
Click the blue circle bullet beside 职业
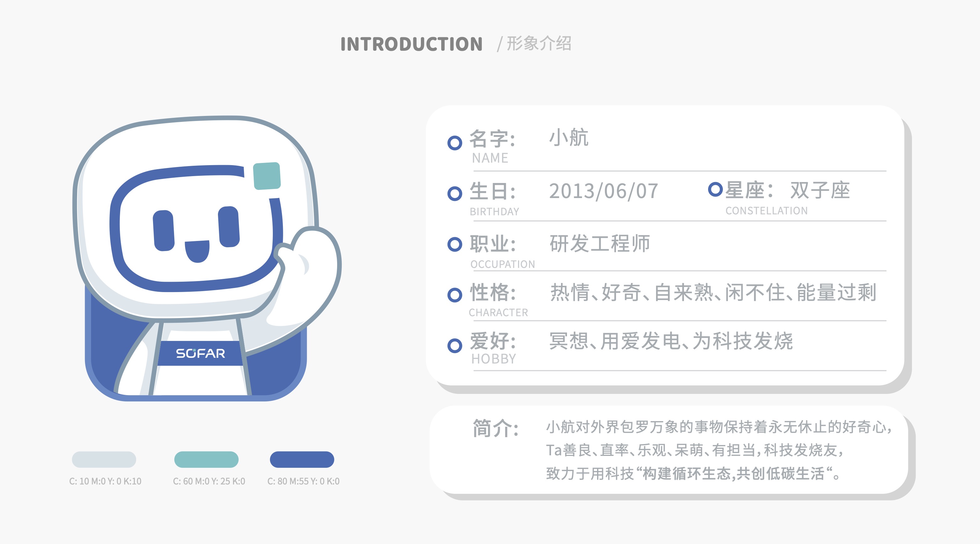455,244
